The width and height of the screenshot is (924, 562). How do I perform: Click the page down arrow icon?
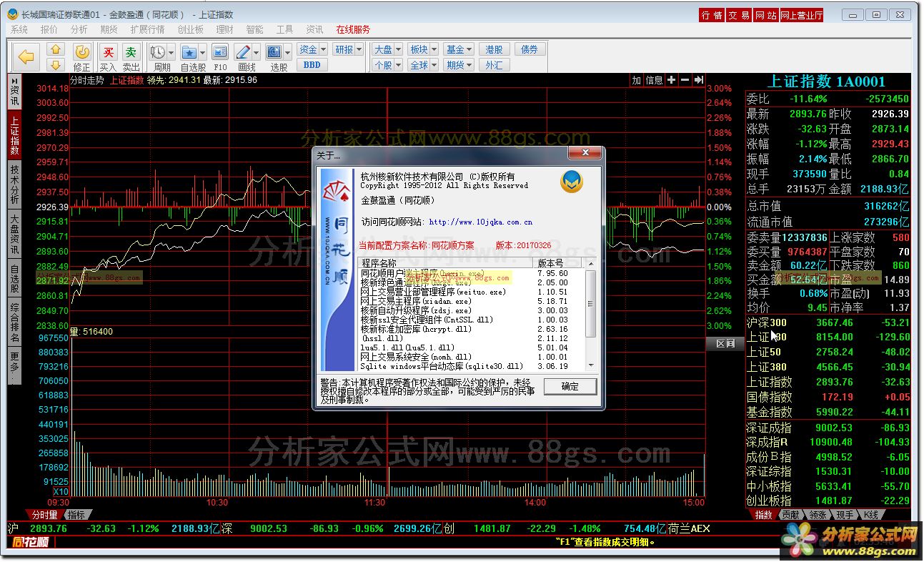pos(56,64)
